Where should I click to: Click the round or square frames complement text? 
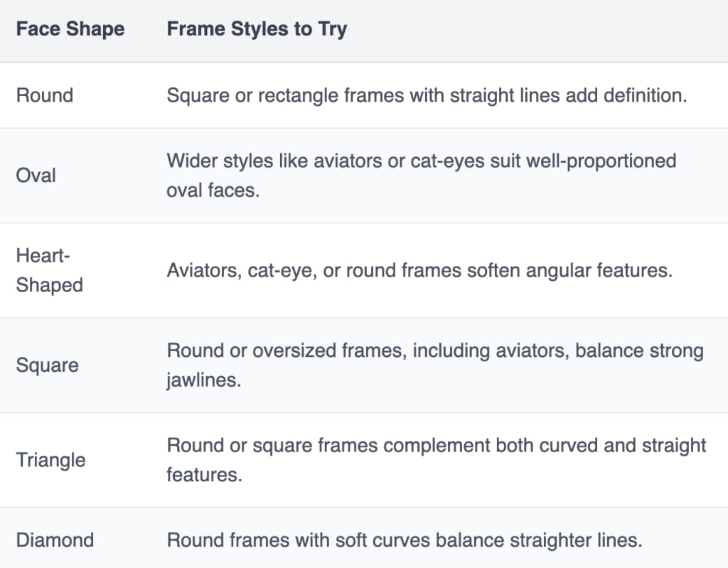(x=436, y=460)
